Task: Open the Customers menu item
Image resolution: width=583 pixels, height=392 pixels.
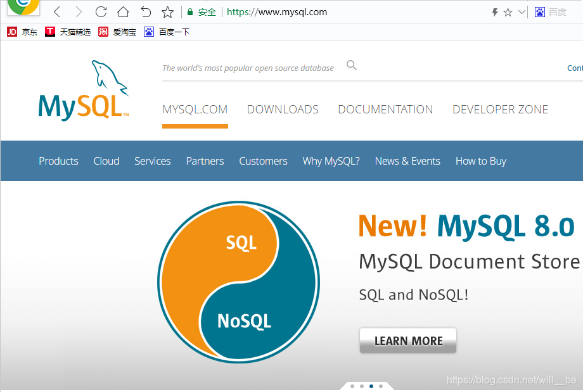Action: click(x=263, y=161)
